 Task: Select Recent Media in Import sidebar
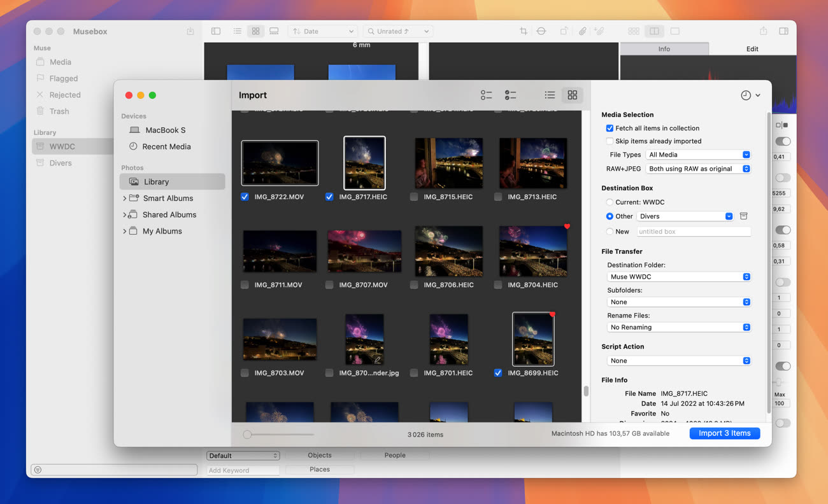172,146
